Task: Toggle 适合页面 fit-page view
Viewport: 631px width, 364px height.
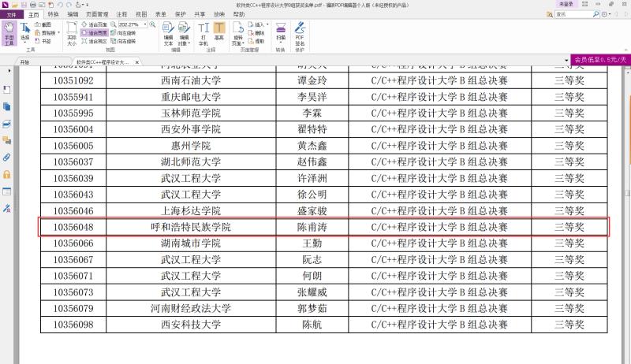Action: coord(93,24)
